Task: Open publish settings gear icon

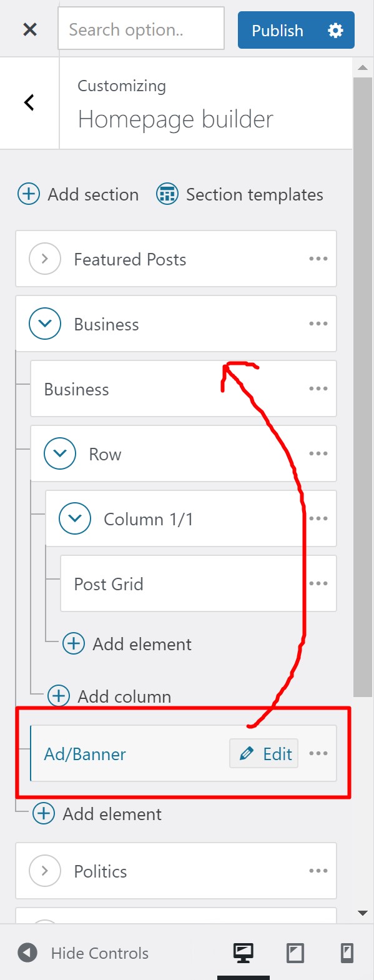Action: click(x=335, y=30)
